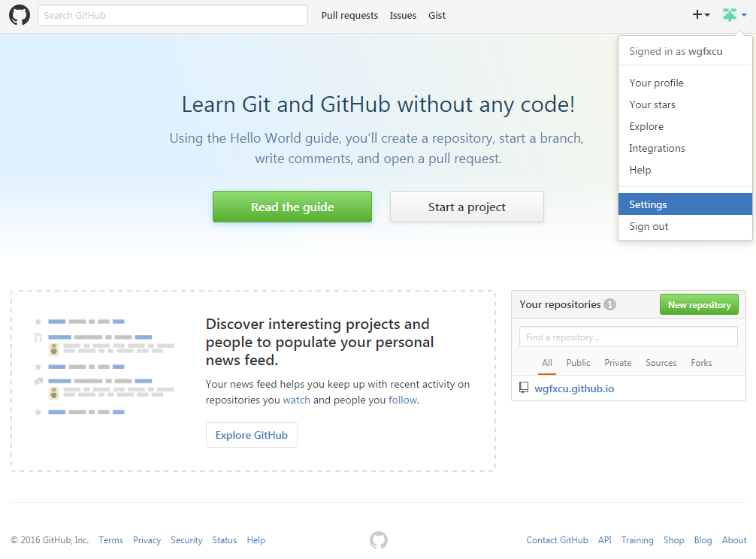Viewport: 756px width, 559px height.
Task: Open Shop footer link
Action: pos(673,540)
